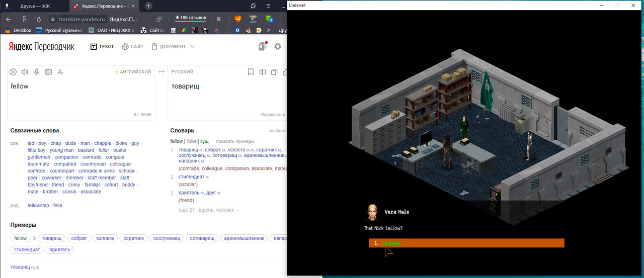Show more bookmarks with the double chevron
644x278 pixels.
click(268, 30)
